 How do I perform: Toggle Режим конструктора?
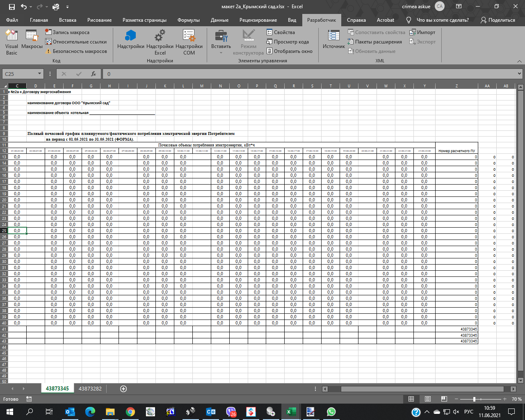coord(248,42)
